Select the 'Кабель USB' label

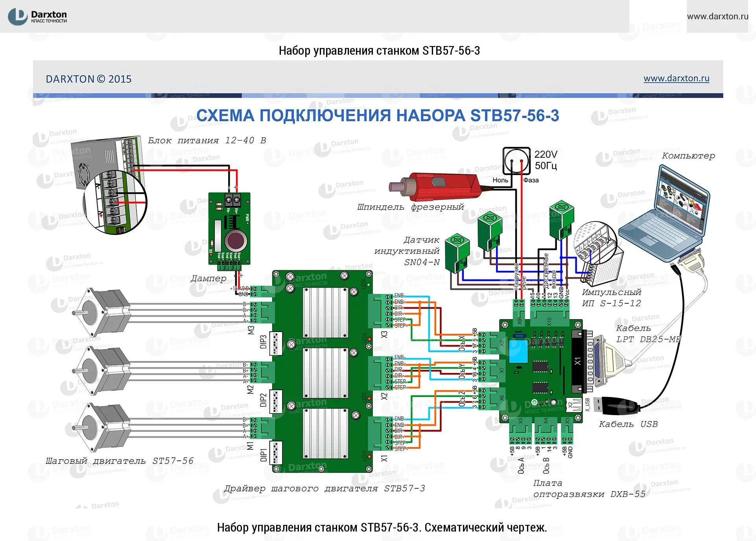pyautogui.click(x=628, y=424)
